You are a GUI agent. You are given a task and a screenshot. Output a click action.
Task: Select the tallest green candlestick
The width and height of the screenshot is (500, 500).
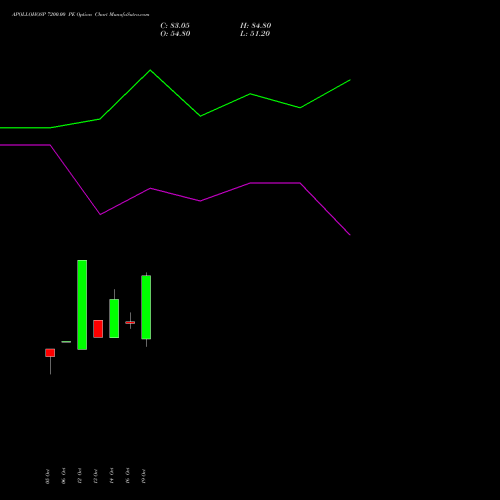(82, 305)
